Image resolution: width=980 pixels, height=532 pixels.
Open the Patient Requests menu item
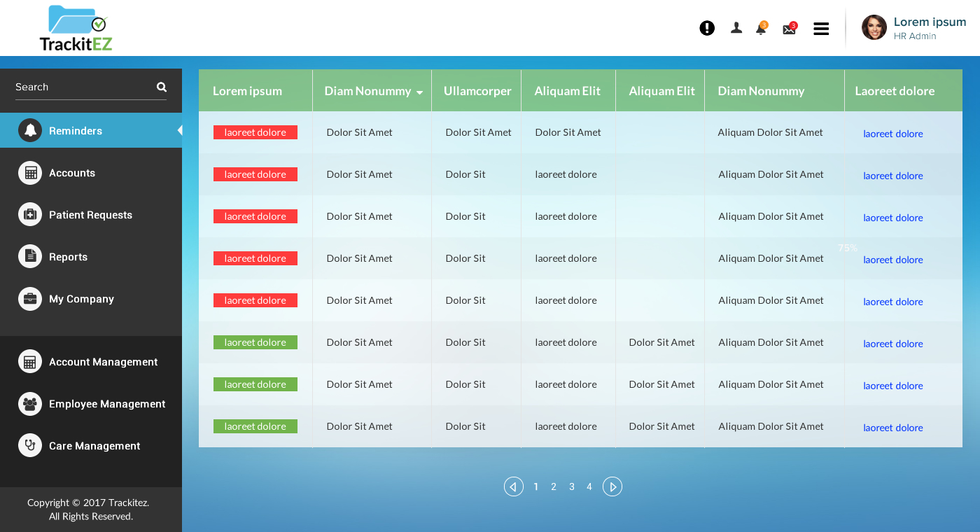pos(90,215)
